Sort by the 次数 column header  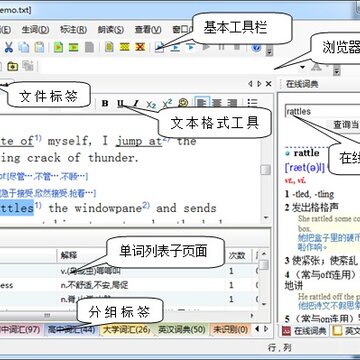[238, 255]
